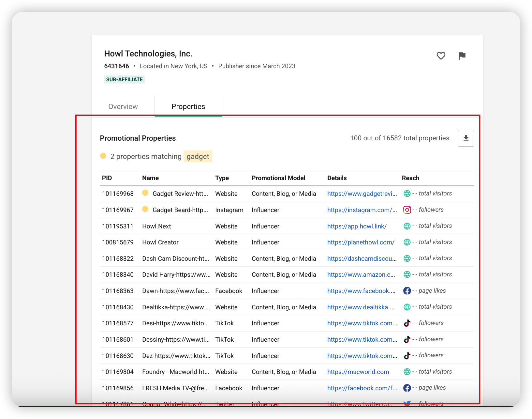Select the Properties tab
Viewport: 532px width, 419px height.
[188, 107]
